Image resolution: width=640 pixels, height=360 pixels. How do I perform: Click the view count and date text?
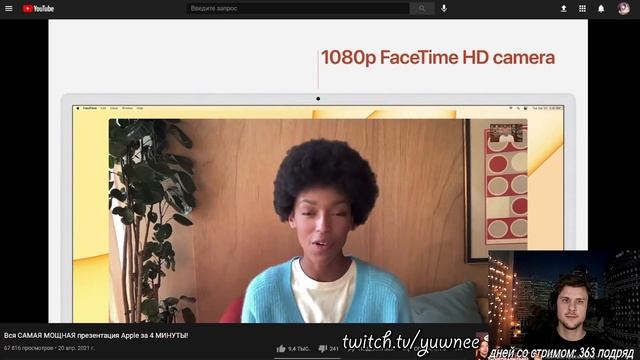tap(49, 348)
